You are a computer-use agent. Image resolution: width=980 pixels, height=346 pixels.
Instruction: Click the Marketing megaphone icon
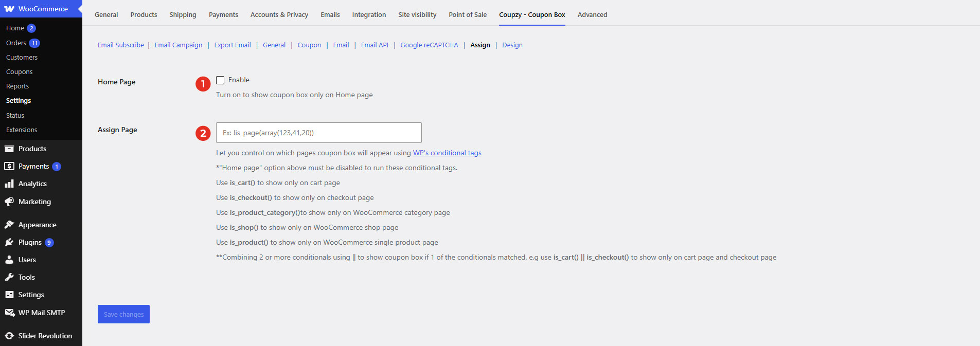coord(9,202)
